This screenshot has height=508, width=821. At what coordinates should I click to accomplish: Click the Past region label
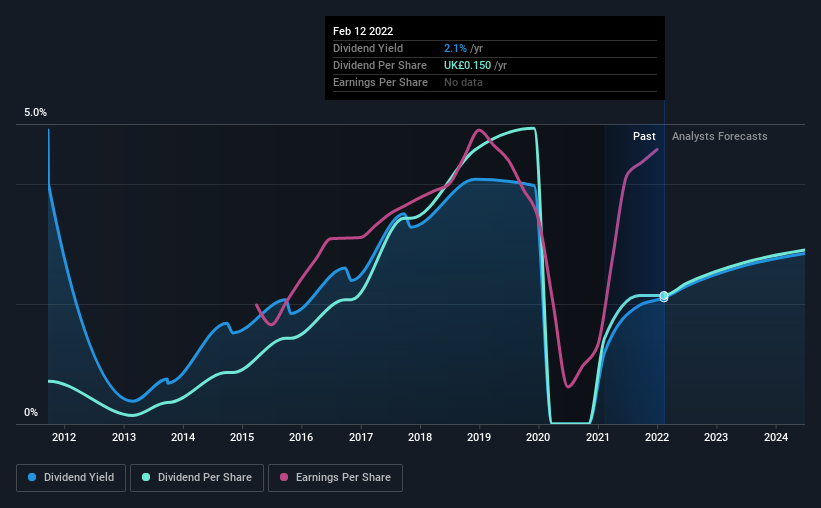(644, 136)
